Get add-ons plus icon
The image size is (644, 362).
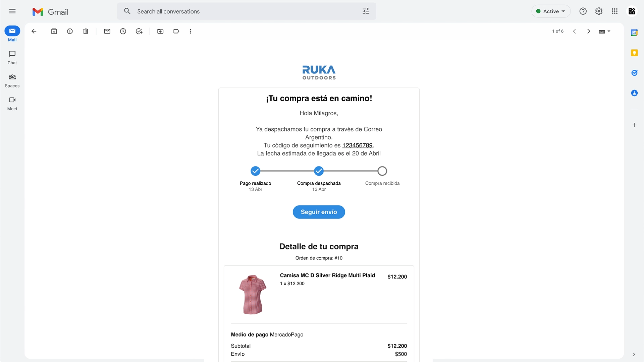[x=634, y=125]
